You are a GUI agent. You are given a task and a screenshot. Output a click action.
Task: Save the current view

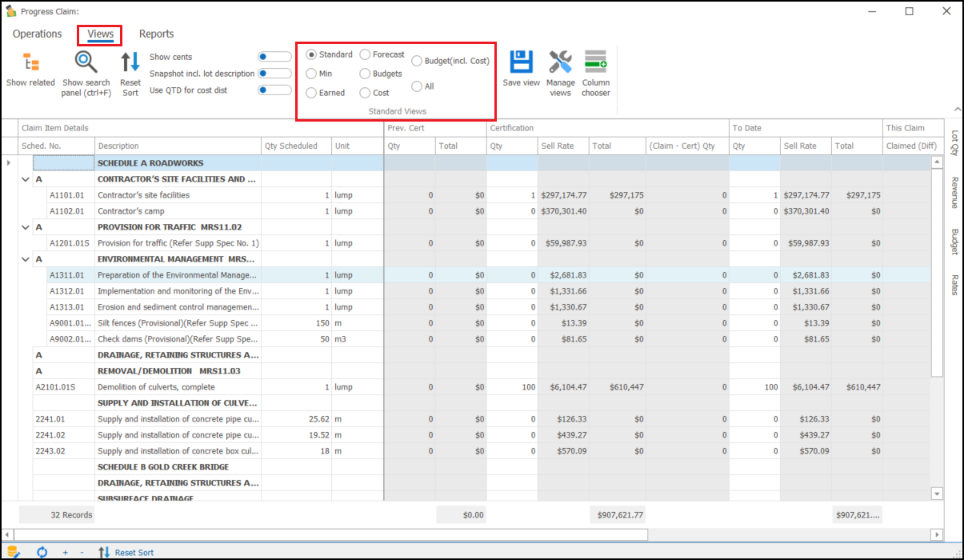tap(522, 69)
